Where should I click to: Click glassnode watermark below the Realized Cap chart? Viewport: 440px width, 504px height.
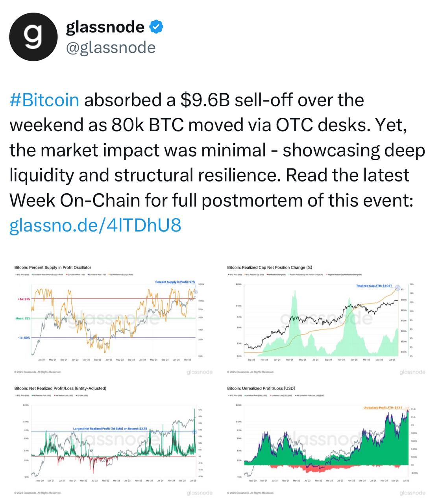(412, 372)
